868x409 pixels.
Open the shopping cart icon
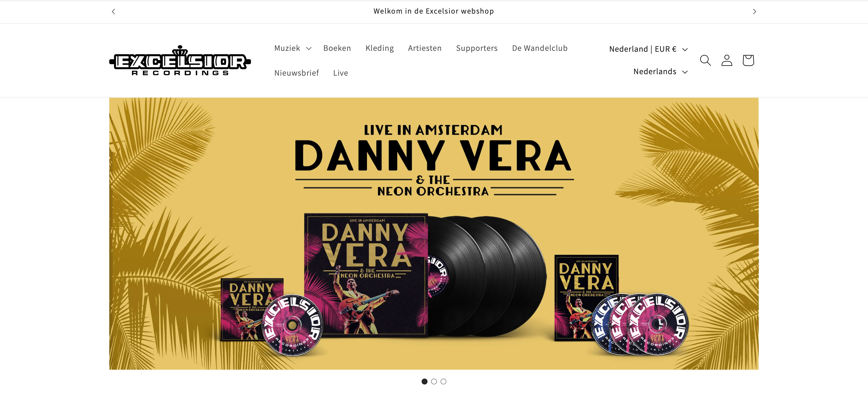tap(748, 60)
